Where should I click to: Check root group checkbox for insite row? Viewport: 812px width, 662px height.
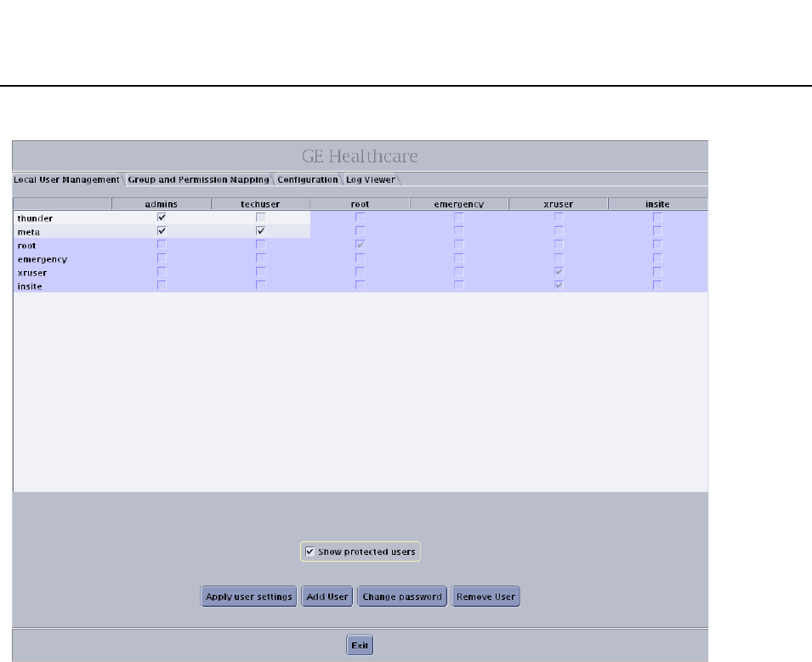[x=360, y=286]
